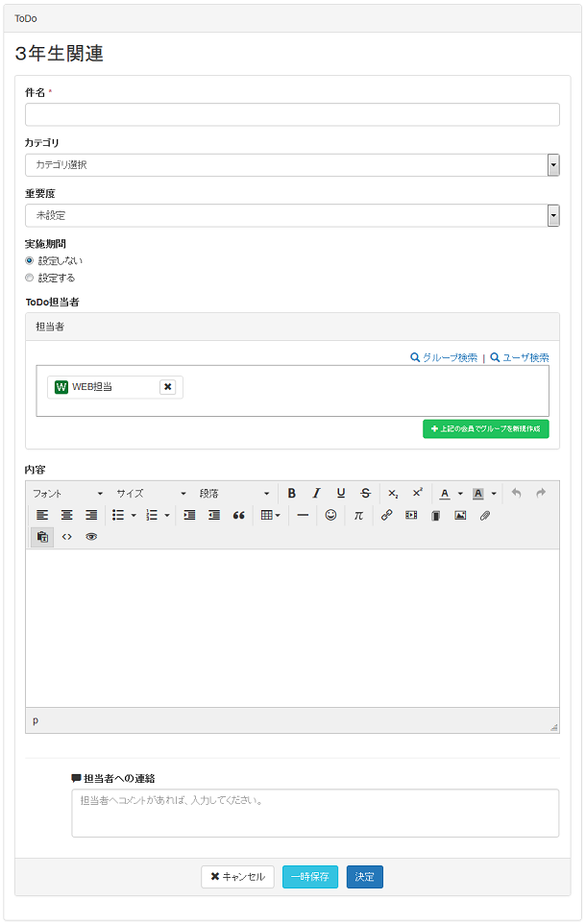Select the 設定しない radio button

(x=30, y=260)
